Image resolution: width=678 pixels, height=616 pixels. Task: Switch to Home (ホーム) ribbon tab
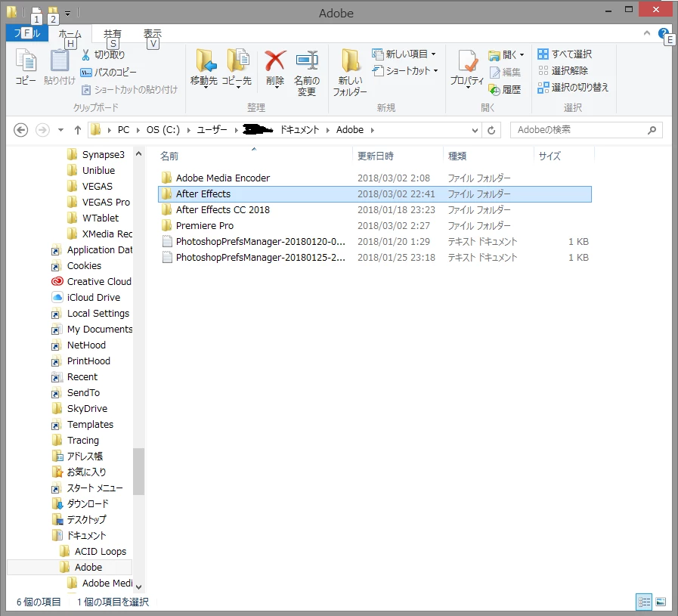[70, 34]
